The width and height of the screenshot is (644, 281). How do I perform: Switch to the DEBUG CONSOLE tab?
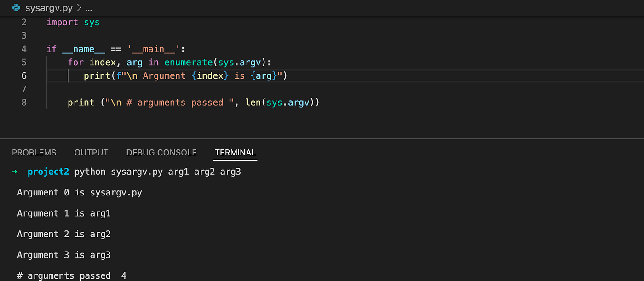pos(161,152)
